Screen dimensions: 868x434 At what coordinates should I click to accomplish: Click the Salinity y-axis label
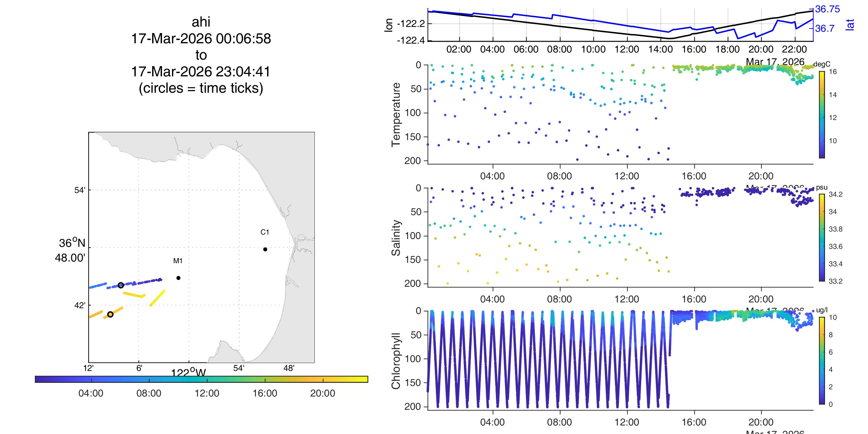pyautogui.click(x=396, y=238)
